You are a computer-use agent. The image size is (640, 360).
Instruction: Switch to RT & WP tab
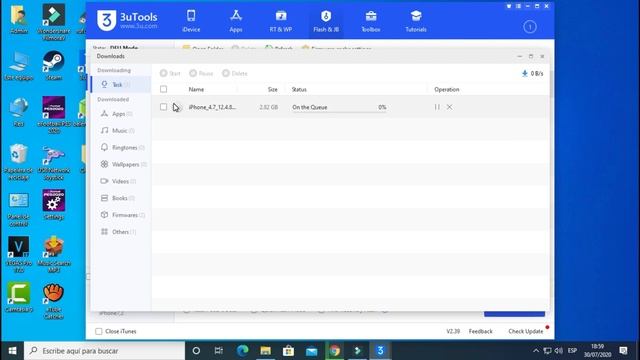pos(281,21)
